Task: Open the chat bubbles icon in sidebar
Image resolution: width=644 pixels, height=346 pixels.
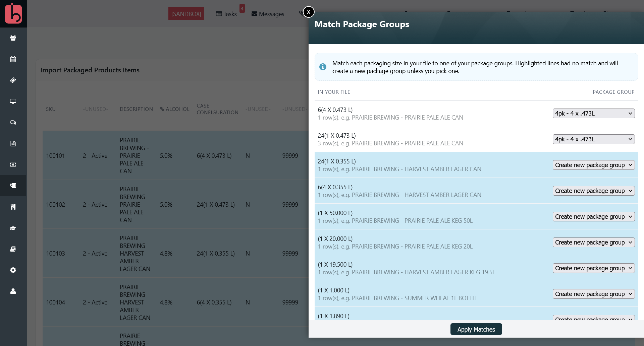Action: [x=13, y=123]
